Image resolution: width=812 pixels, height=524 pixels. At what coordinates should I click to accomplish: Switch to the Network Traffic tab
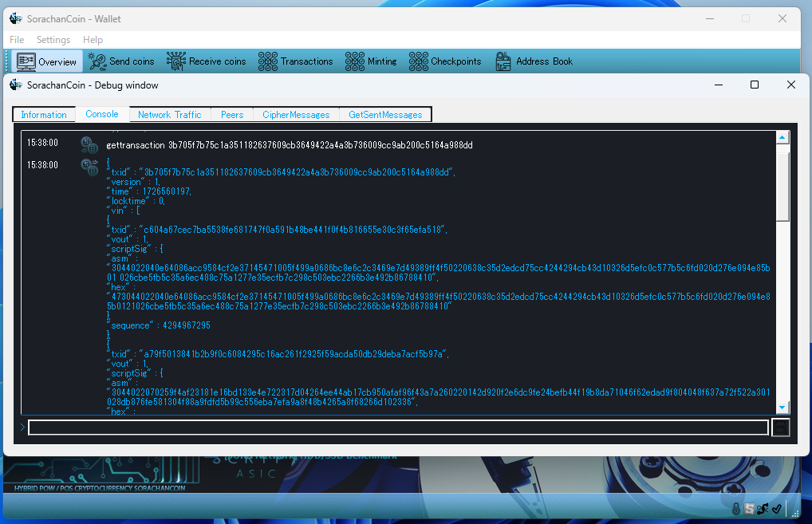(x=169, y=115)
